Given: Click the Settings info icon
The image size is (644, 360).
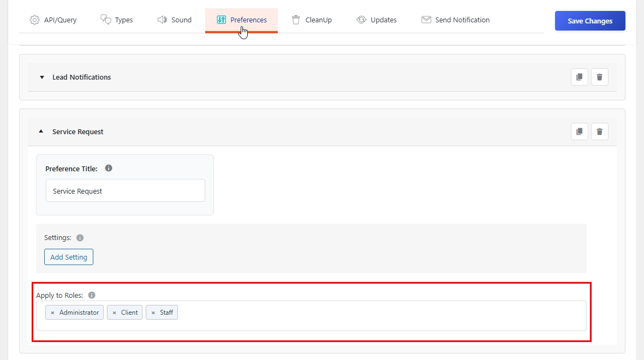Looking at the screenshot, I should point(80,238).
